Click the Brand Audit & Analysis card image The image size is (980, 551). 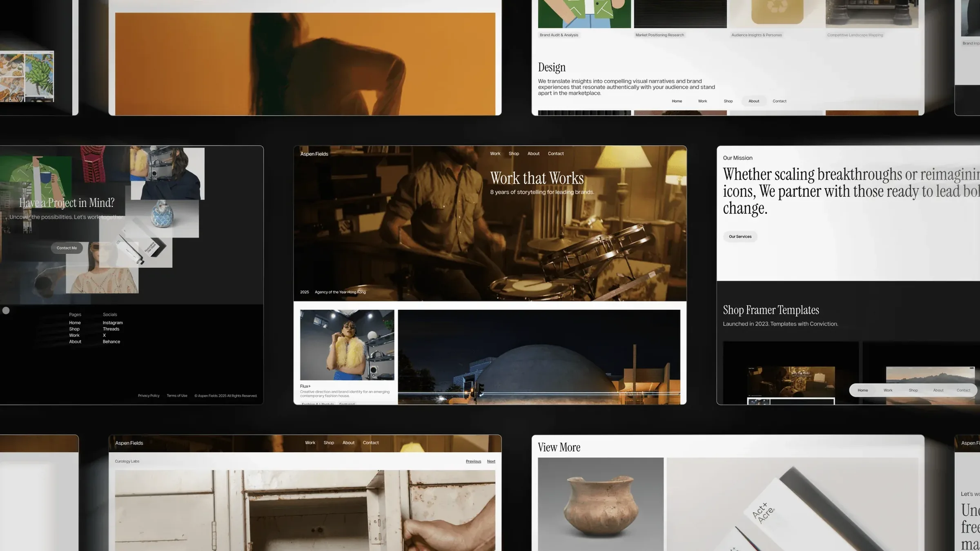(584, 14)
